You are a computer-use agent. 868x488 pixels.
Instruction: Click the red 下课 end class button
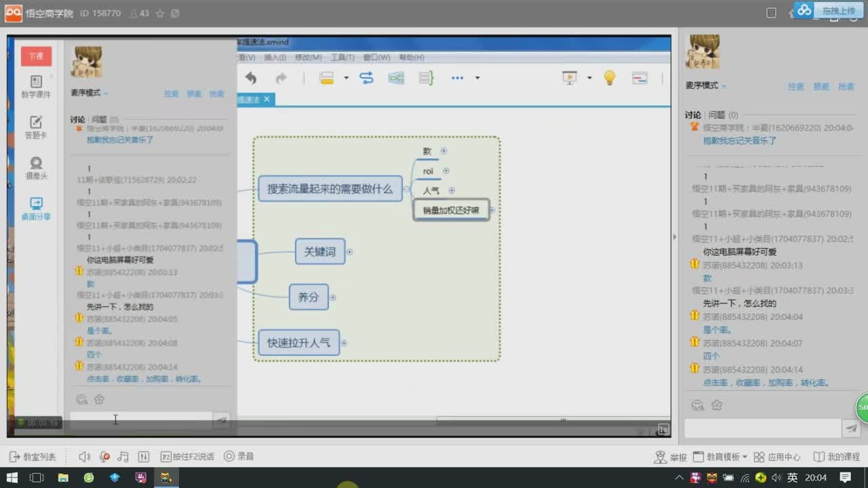pos(36,56)
